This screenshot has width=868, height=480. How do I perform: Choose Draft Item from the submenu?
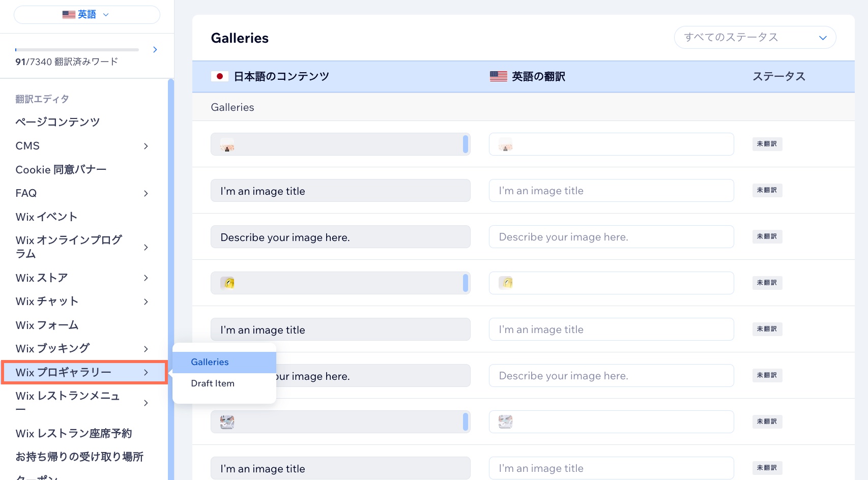[x=213, y=383]
